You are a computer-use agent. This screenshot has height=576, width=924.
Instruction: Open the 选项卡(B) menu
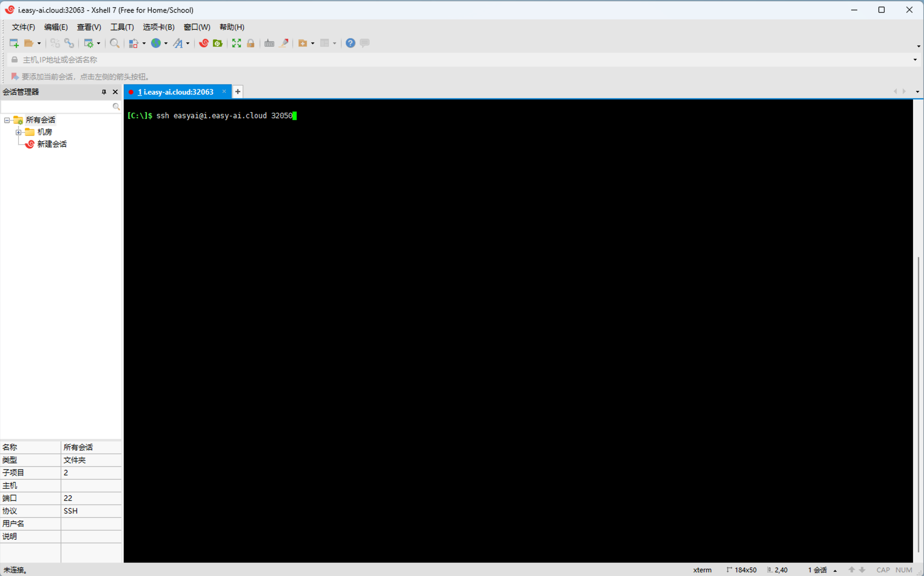(159, 27)
